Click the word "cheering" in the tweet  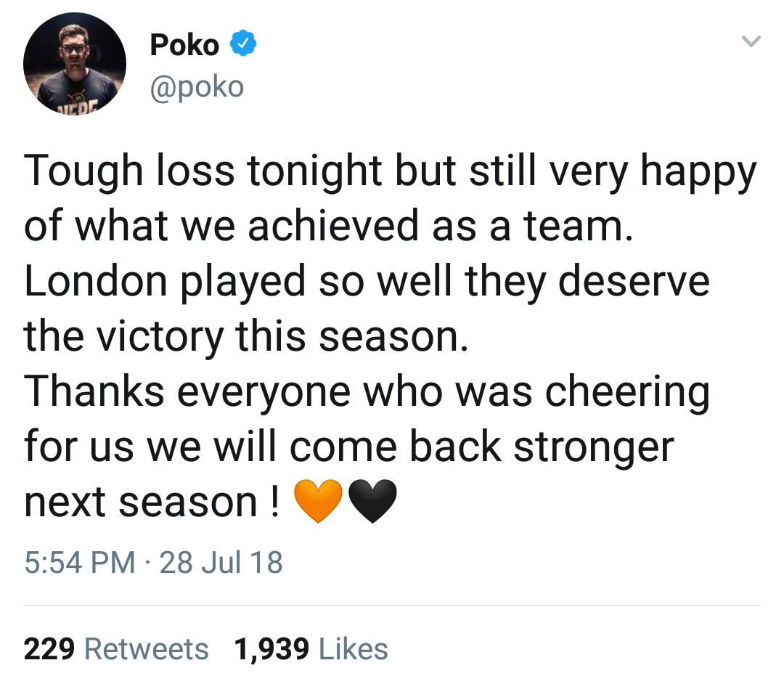(627, 391)
